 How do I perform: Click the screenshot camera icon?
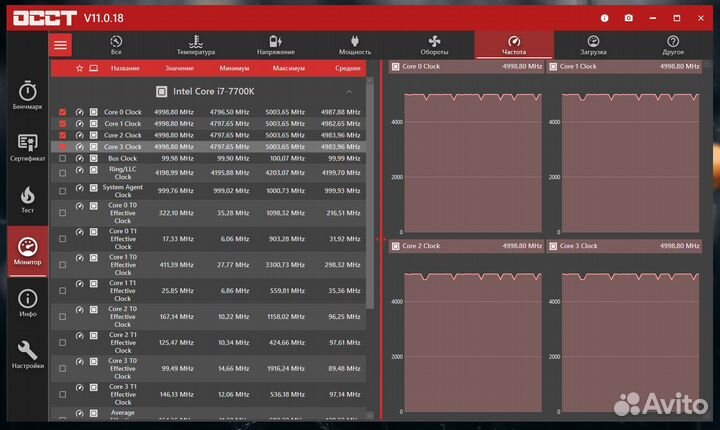click(628, 17)
